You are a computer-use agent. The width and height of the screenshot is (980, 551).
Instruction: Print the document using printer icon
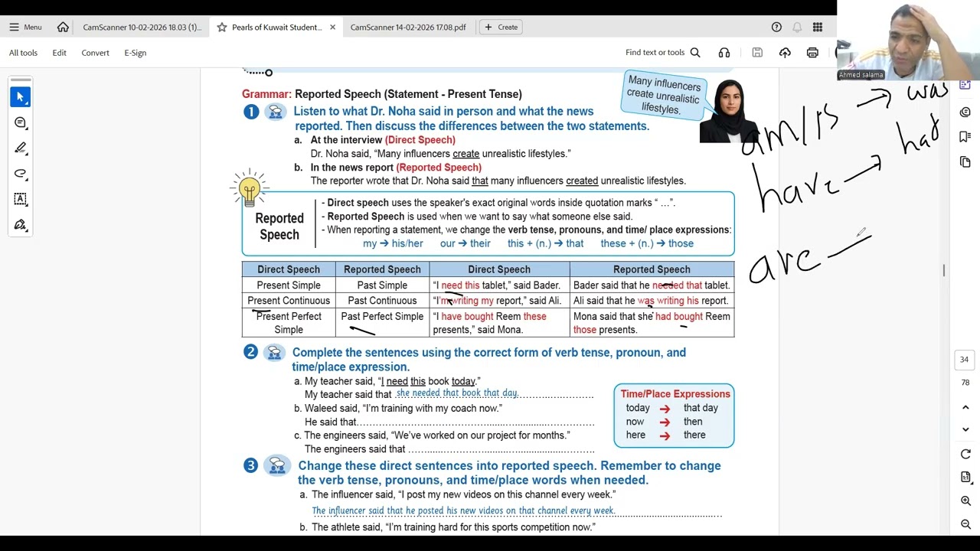[812, 52]
